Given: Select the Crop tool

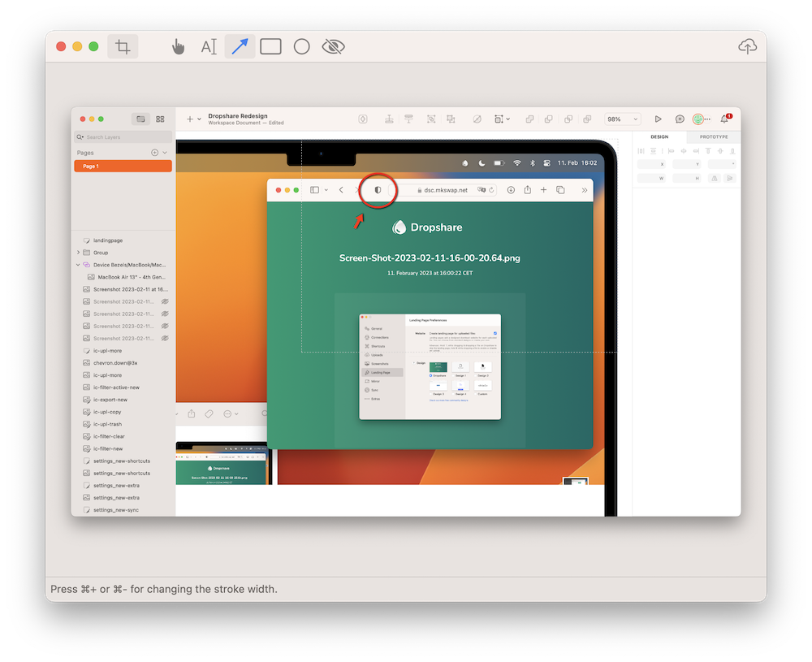Looking at the screenshot, I should (123, 47).
